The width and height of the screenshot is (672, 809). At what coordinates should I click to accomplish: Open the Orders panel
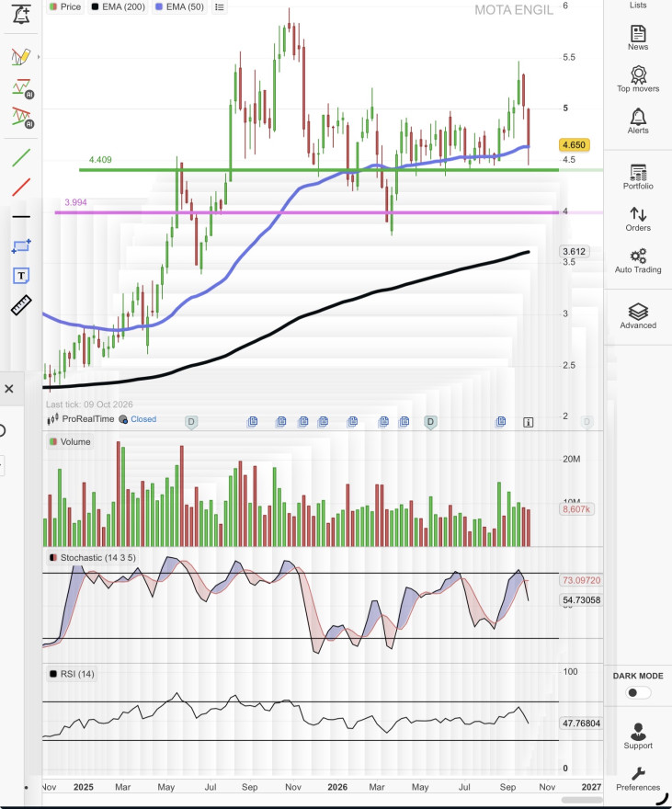click(638, 220)
